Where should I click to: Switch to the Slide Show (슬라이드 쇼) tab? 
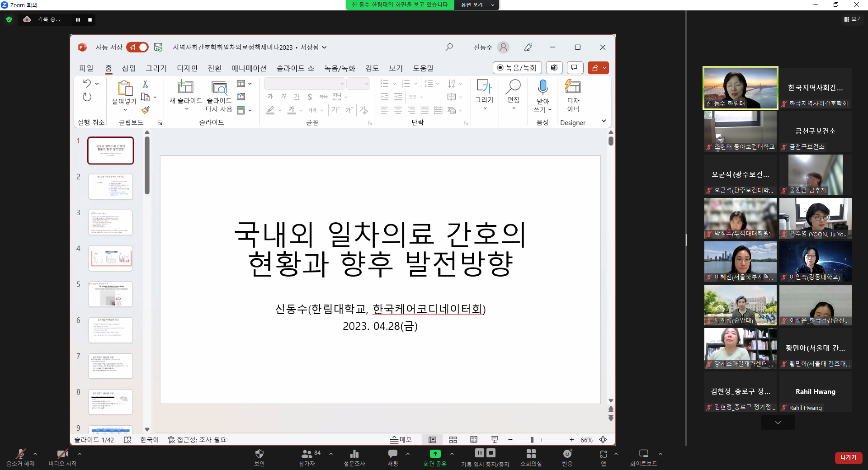tap(295, 68)
